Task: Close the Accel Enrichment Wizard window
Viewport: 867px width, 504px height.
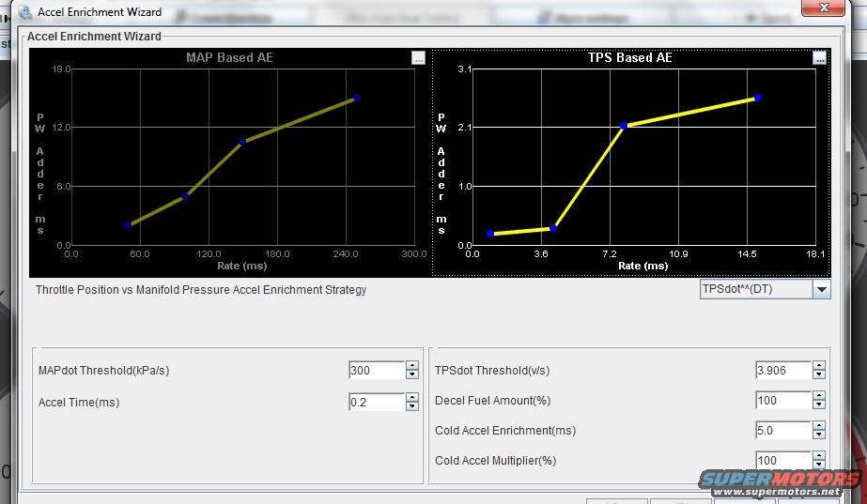Action: pyautogui.click(x=829, y=8)
